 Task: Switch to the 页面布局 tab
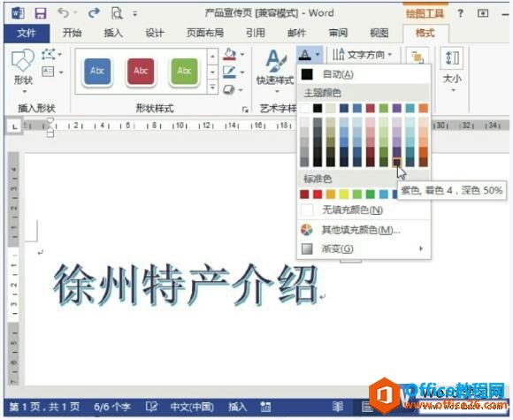point(205,33)
